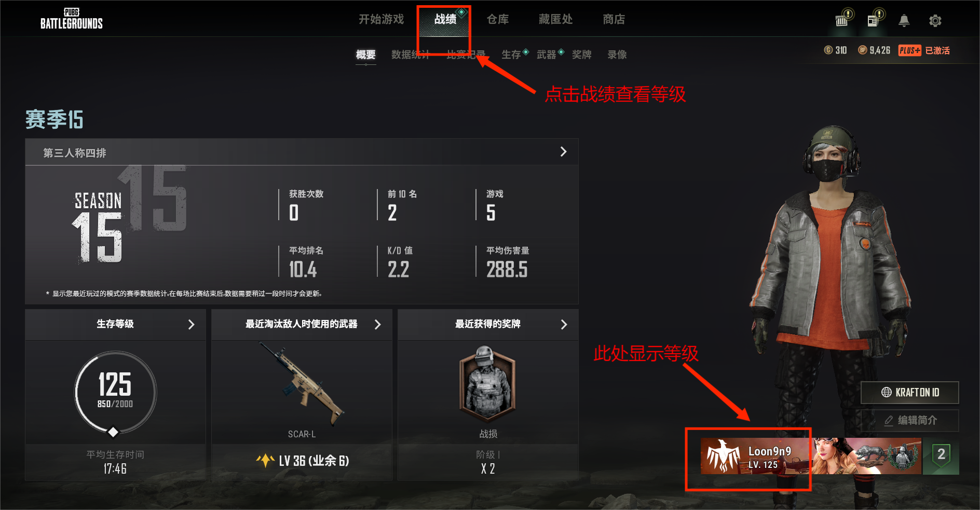Viewport: 980px width, 510px height.
Task: Click the 125 survival level progress ring
Action: [115, 393]
